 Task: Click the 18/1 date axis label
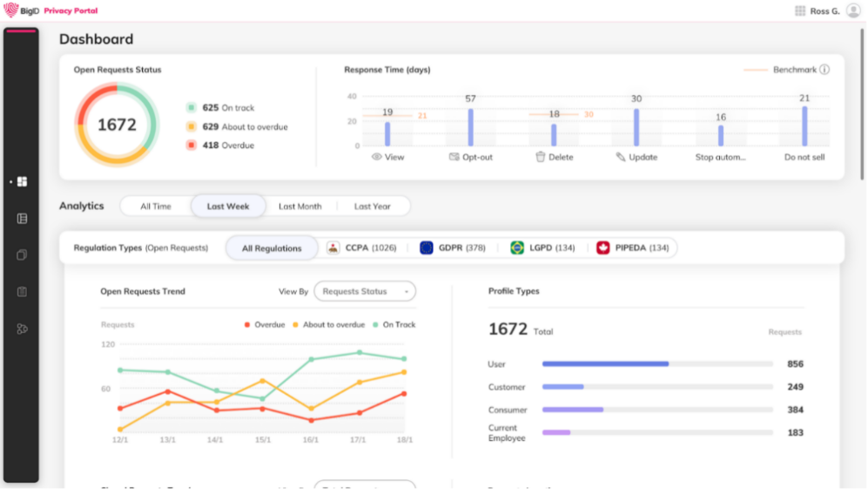[405, 440]
